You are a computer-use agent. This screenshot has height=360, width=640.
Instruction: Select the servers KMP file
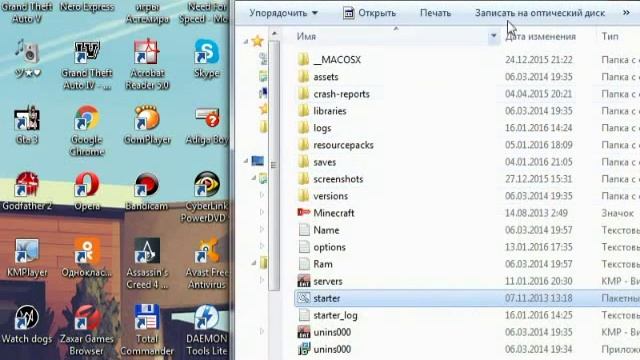click(320, 281)
